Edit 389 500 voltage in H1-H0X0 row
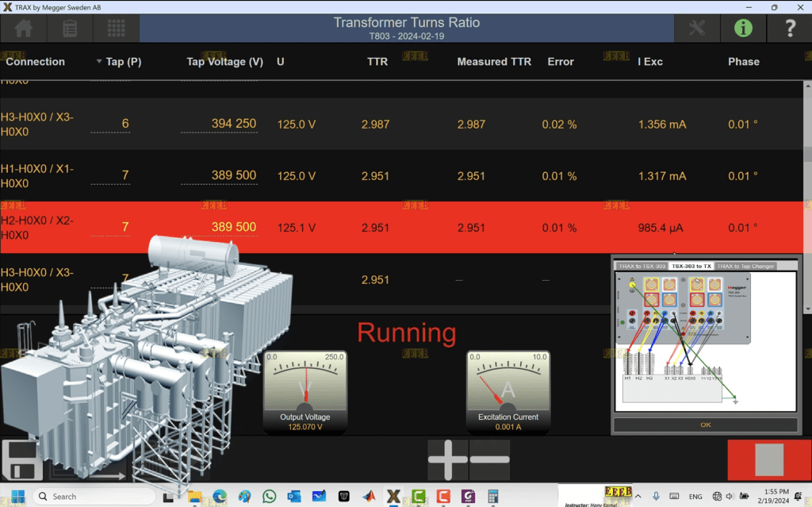 (x=219, y=175)
